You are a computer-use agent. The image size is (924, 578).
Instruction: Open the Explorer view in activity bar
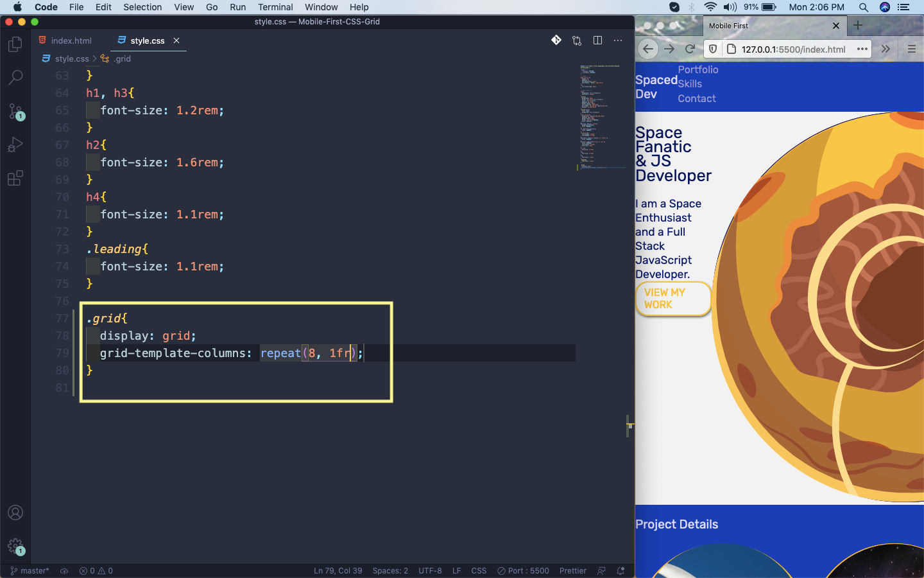15,44
